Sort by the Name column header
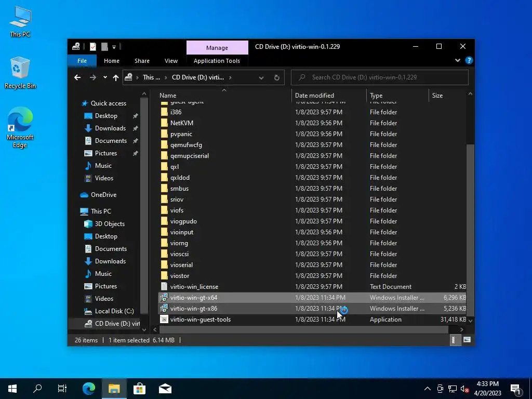532x399 pixels. tap(224, 96)
